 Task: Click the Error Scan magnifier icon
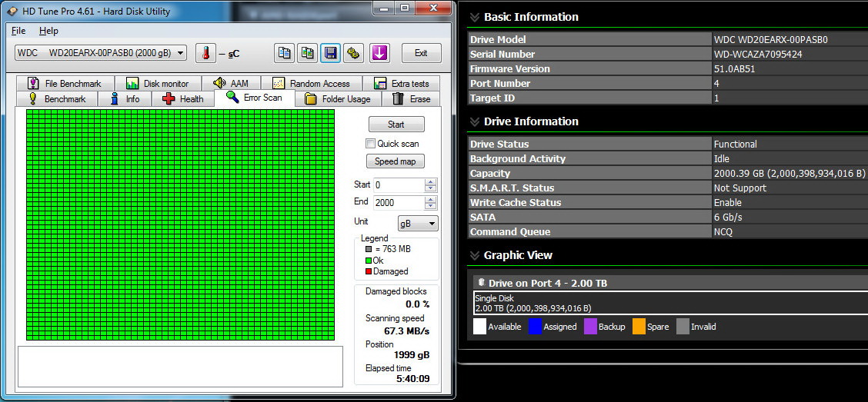coord(232,98)
